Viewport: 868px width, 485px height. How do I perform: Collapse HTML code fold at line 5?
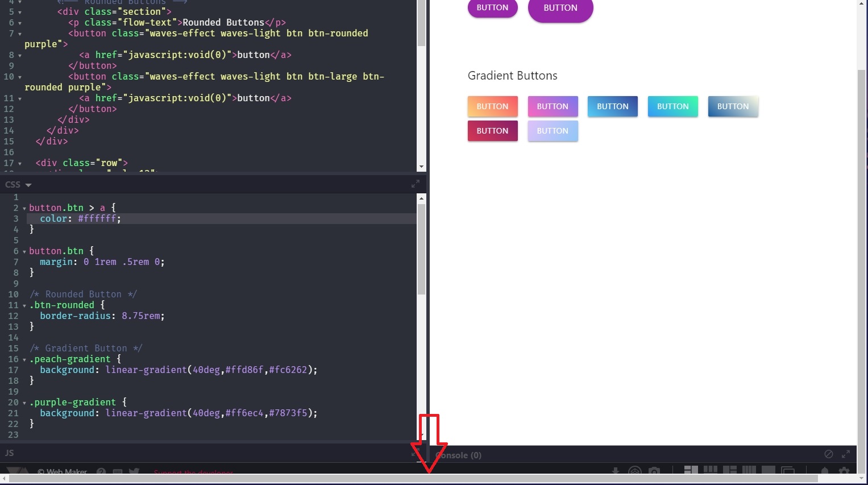point(20,12)
